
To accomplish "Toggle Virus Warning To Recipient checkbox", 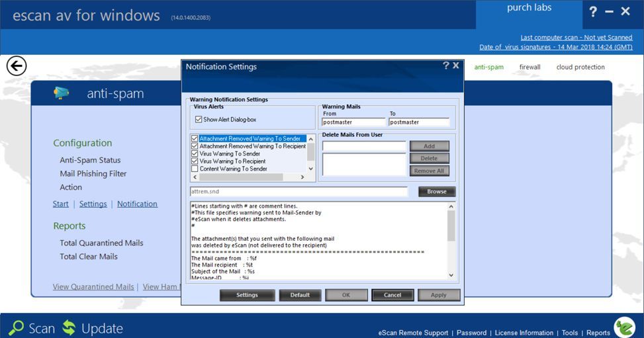I will pyautogui.click(x=195, y=161).
